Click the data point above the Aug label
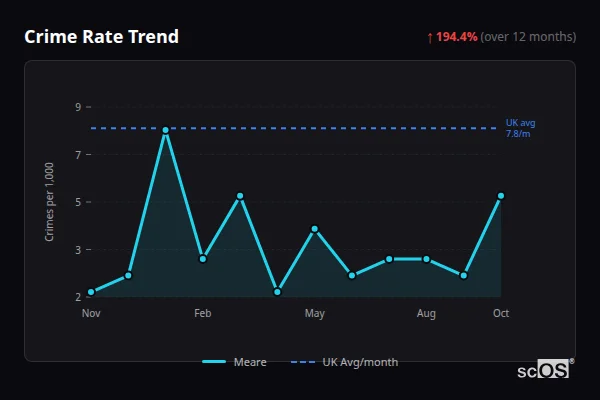600x400 pixels. point(426,259)
